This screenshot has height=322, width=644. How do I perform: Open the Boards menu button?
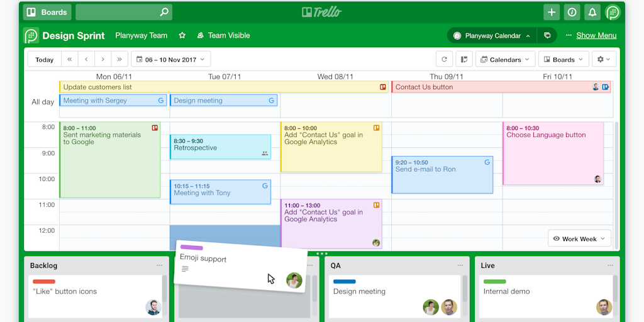[x=47, y=13]
